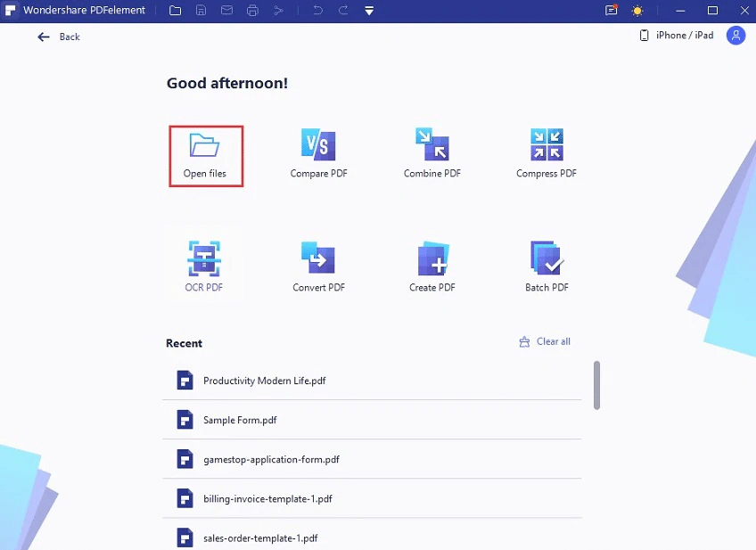Click the file icon beside gamestop-application-form.pdf
The width and height of the screenshot is (756, 550).
pos(185,459)
